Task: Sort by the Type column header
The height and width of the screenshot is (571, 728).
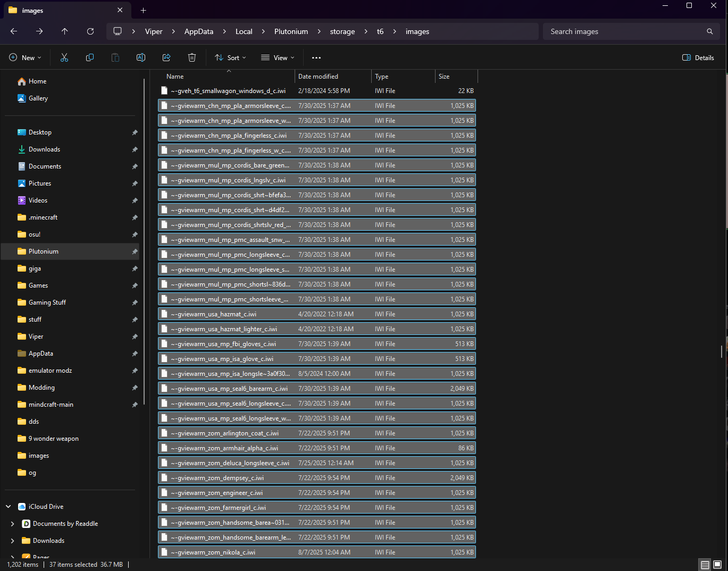Action: 403,77
